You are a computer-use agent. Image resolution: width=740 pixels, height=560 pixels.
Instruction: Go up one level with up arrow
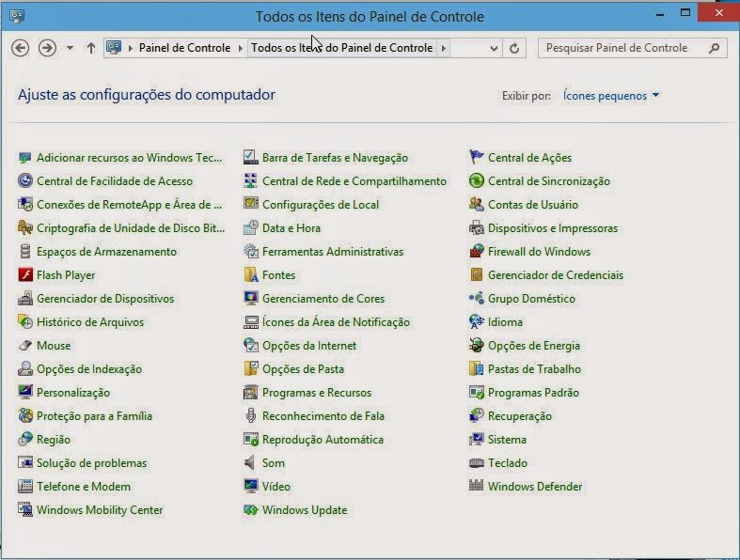pos(90,48)
